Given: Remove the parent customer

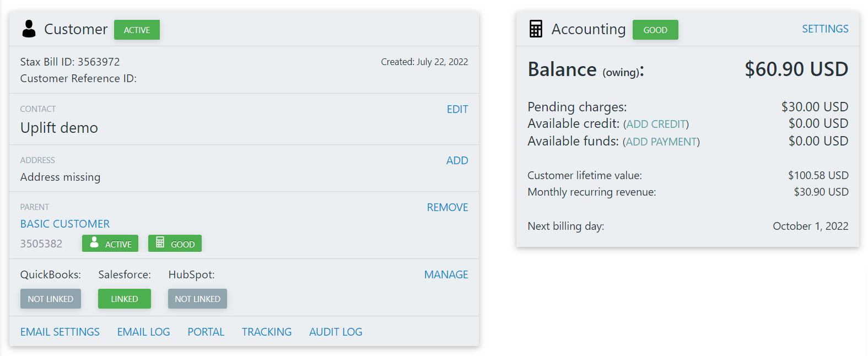Looking at the screenshot, I should click(448, 207).
